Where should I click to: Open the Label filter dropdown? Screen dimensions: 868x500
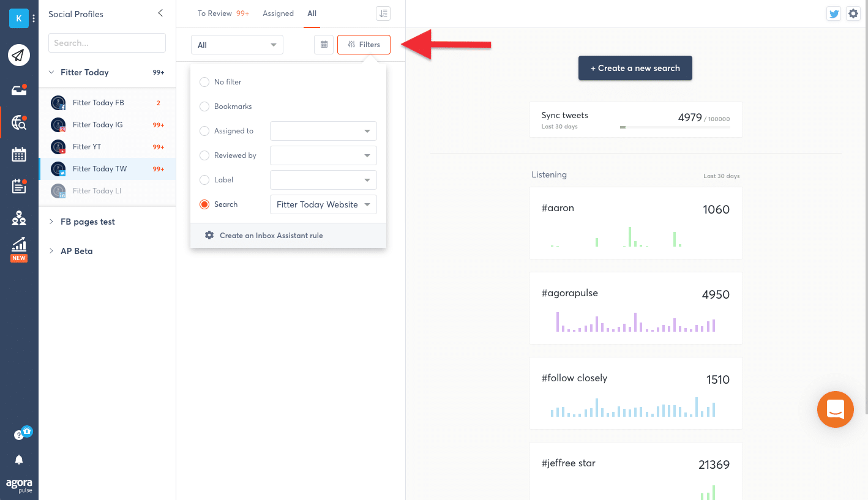pyautogui.click(x=323, y=180)
